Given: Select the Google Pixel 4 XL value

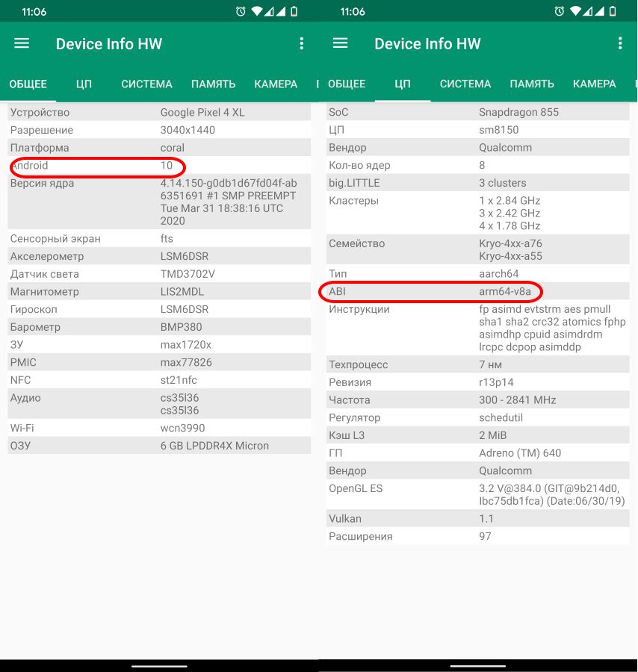Looking at the screenshot, I should coord(202,112).
